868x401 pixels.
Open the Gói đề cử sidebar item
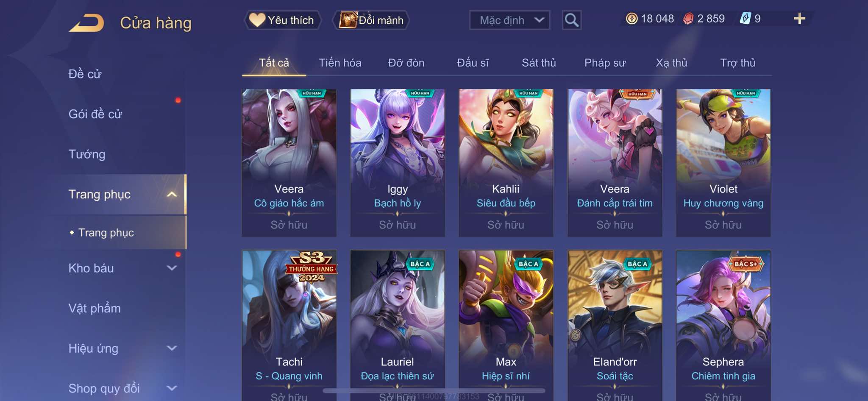[95, 114]
